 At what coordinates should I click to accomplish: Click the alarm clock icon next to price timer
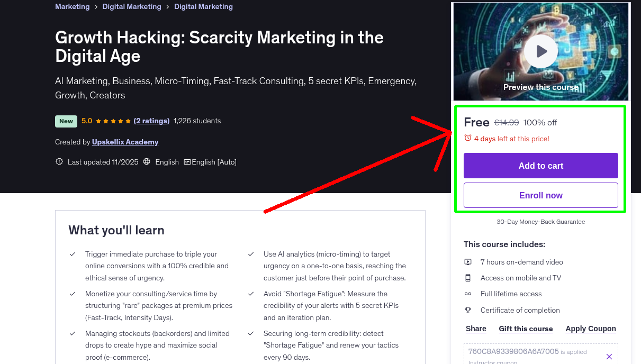(467, 137)
